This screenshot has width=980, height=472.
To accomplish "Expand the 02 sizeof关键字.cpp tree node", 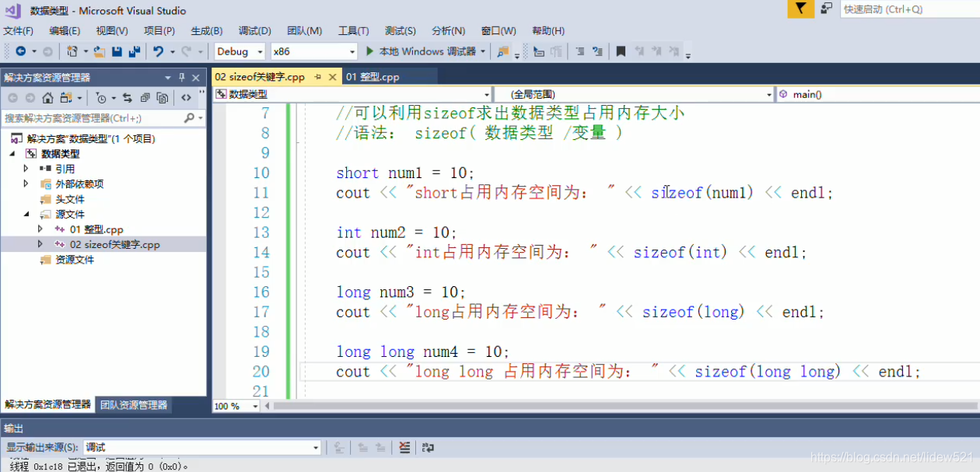I will tap(41, 244).
